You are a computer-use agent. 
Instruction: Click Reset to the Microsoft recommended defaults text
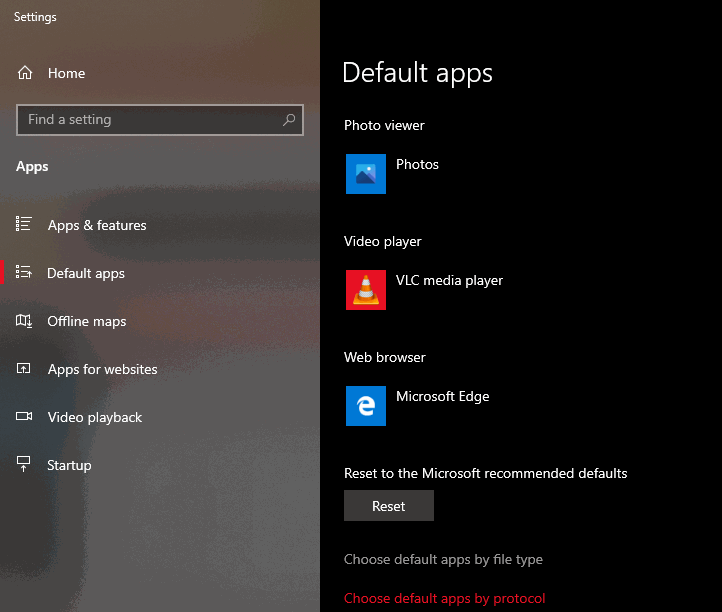pyautogui.click(x=485, y=473)
